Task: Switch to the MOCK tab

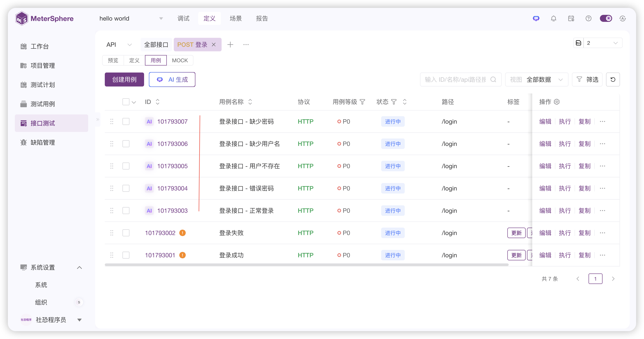Action: tap(180, 60)
